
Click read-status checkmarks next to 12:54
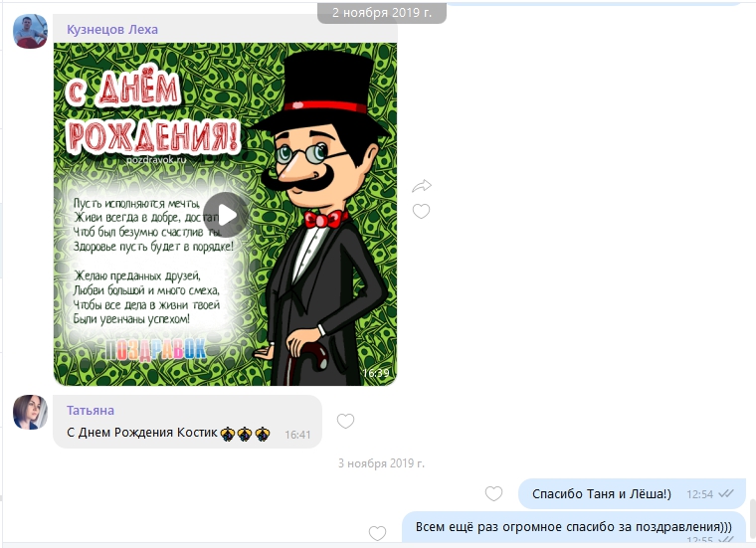point(725,493)
